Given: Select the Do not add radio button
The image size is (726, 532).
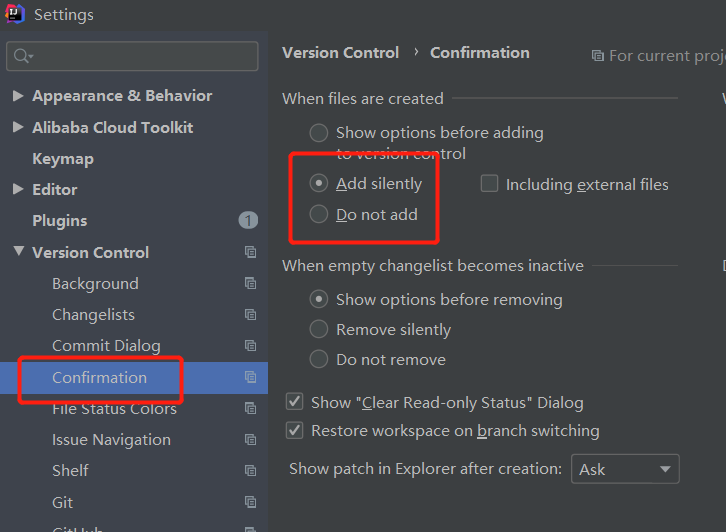Looking at the screenshot, I should 319,214.
